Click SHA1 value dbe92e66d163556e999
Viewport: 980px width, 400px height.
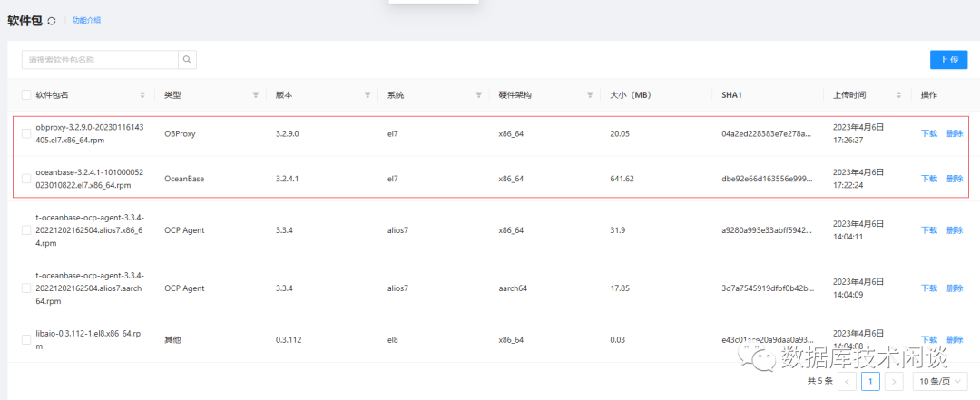point(767,179)
